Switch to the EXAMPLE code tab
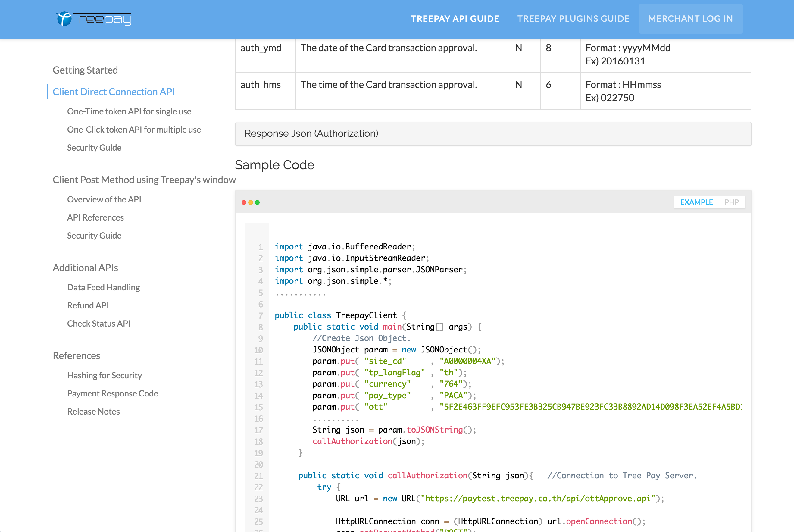Screen dimensions: 794x532 point(696,202)
